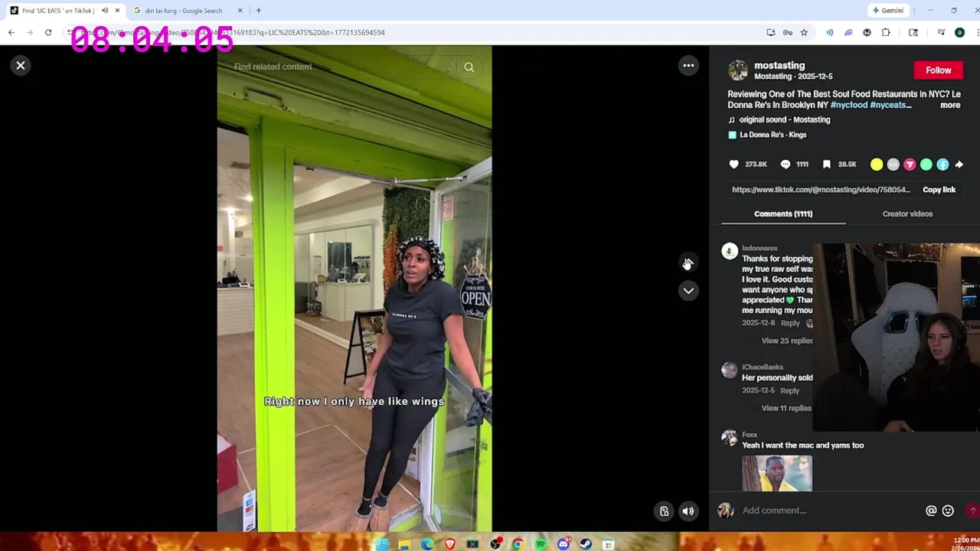Open the password key icon in address bar

787,33
